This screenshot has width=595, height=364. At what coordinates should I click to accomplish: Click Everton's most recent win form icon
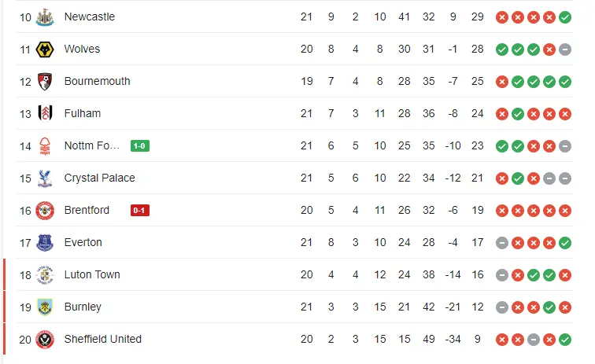[x=565, y=242]
